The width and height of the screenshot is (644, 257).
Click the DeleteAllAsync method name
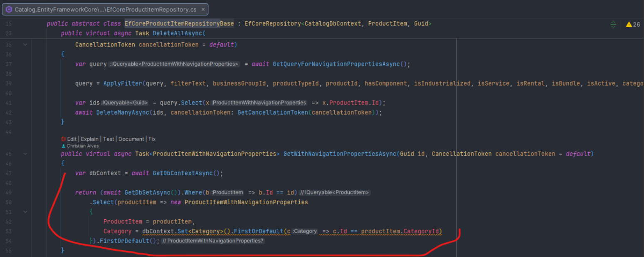pyautogui.click(x=178, y=33)
